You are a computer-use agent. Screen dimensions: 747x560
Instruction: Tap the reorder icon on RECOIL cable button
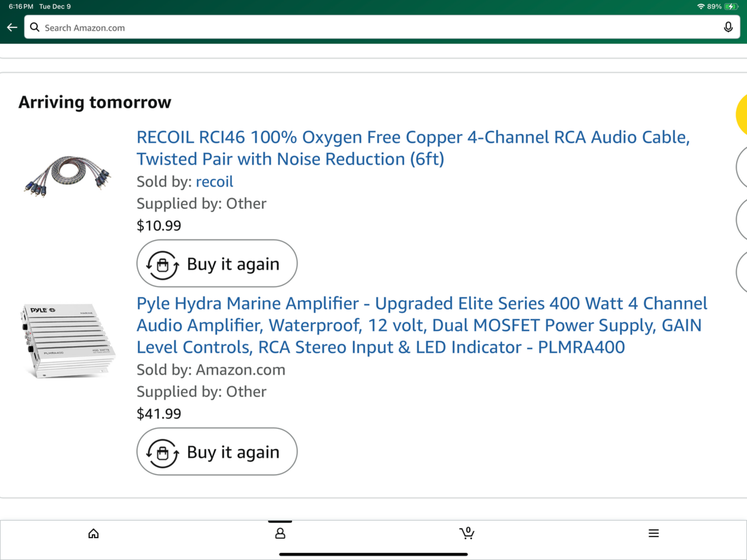tap(163, 264)
